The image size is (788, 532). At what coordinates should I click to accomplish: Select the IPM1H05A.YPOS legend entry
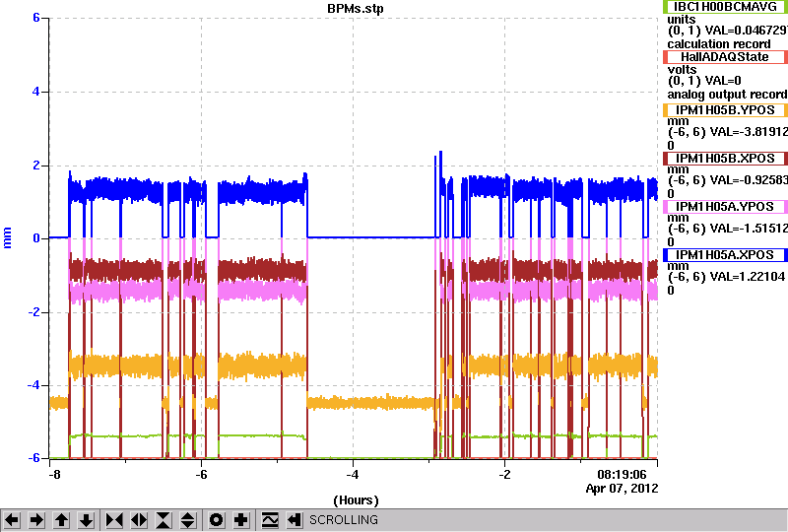[725, 207]
